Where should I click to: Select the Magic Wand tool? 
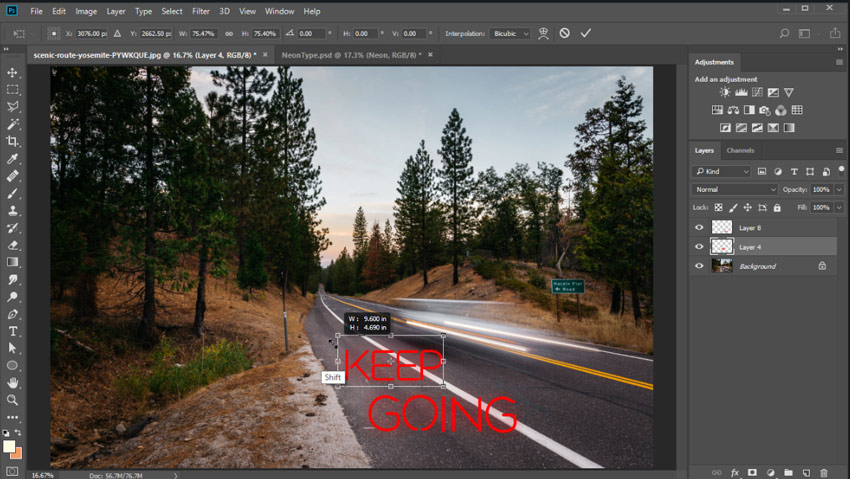coord(12,124)
